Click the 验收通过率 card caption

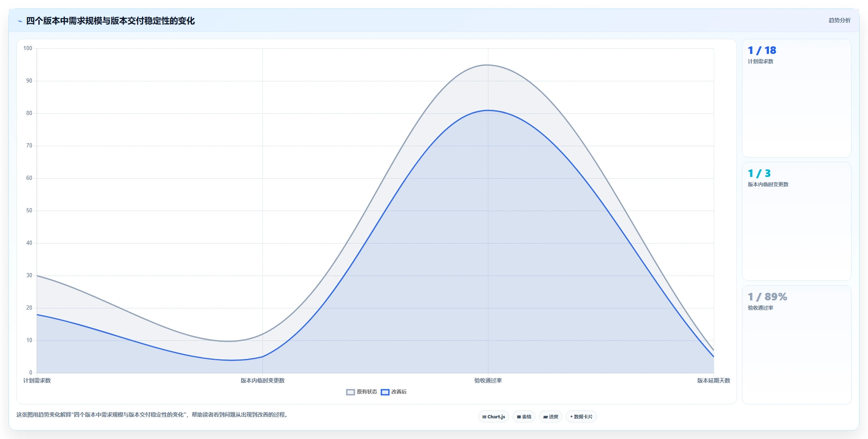click(x=761, y=308)
